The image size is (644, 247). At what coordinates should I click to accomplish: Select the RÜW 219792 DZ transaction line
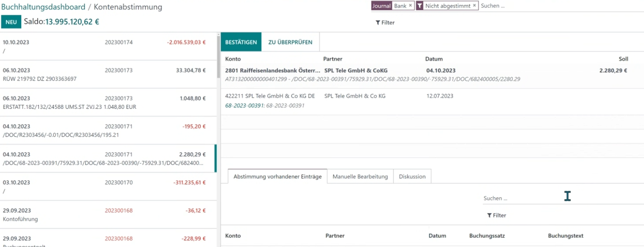(109, 75)
